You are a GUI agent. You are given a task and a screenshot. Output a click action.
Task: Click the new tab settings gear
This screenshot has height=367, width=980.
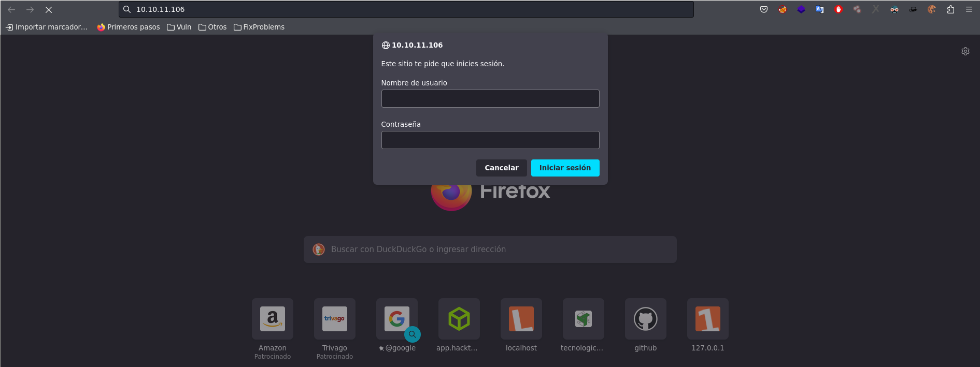pos(965,51)
